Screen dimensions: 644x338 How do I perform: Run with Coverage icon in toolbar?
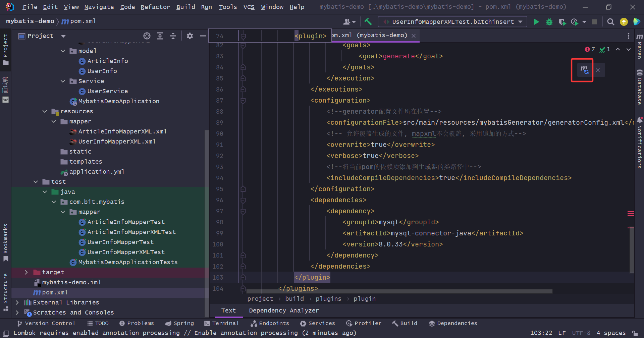(562, 22)
